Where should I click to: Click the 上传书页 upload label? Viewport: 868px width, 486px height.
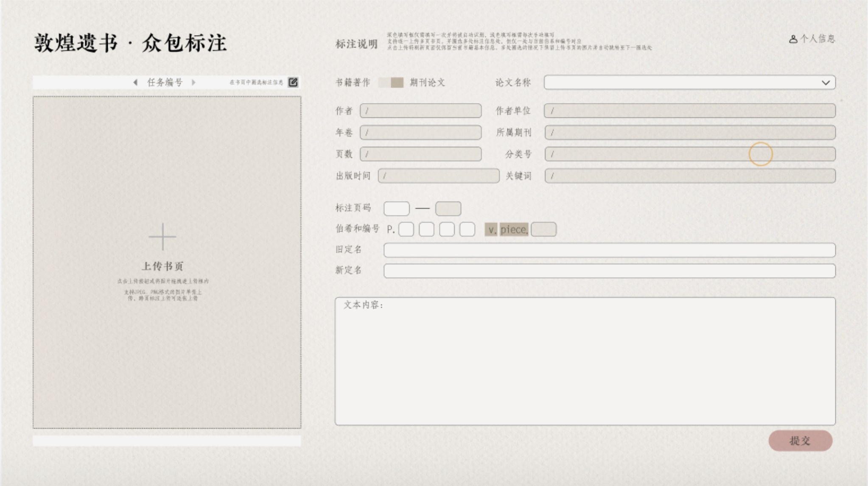tap(162, 266)
